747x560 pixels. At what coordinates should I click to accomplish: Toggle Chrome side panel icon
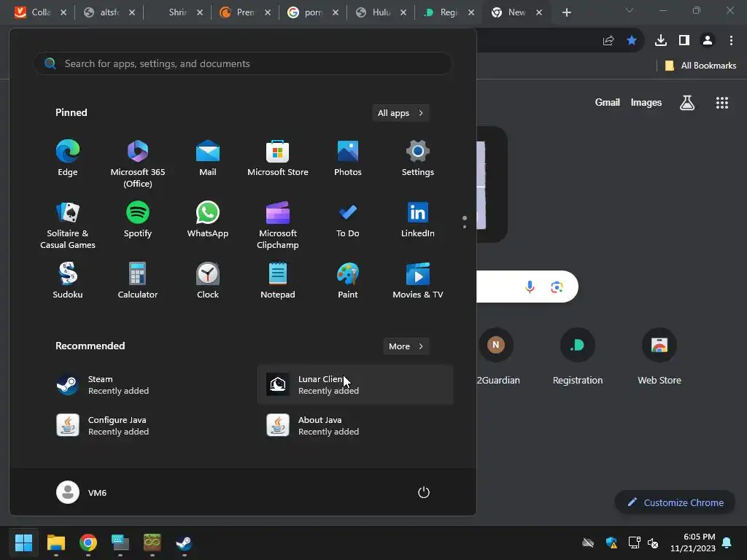point(684,41)
